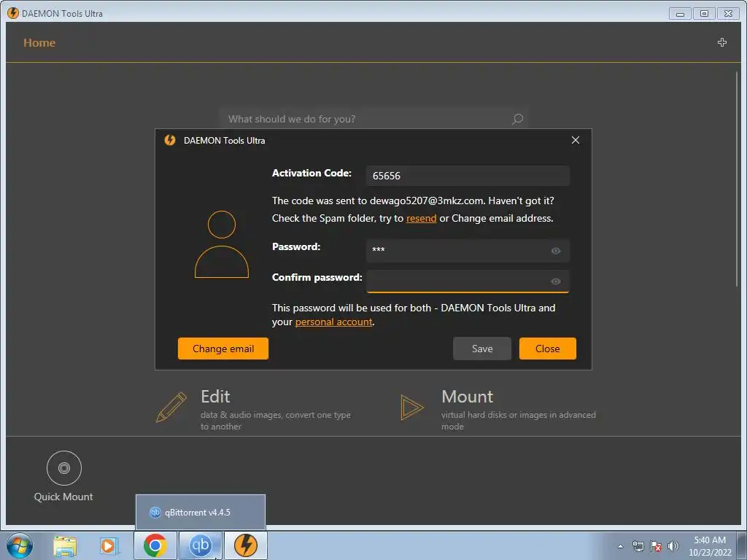Screen dimensions: 747x560
Task: Click the search magnifier icon
Action: [517, 119]
